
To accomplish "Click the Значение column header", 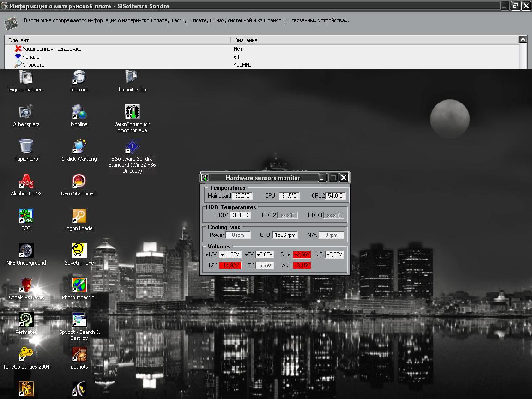I will [x=375, y=40].
